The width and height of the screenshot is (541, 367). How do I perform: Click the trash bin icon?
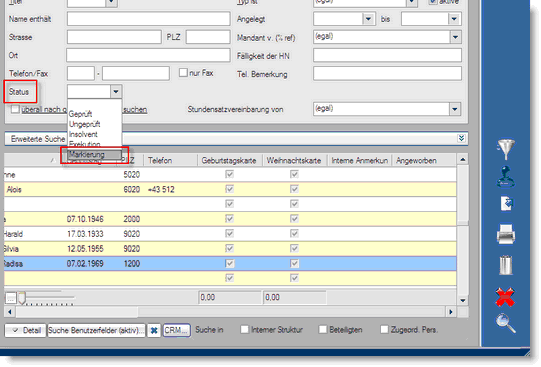[506, 265]
